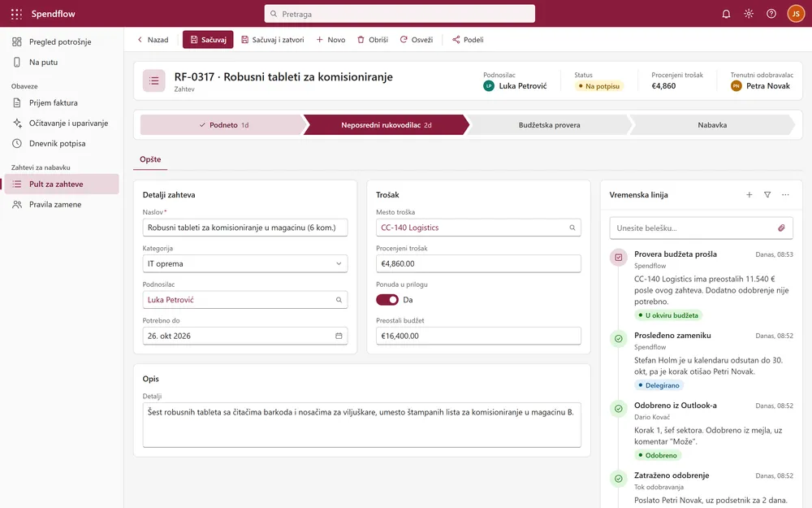Click the Na putu sidebar item
This screenshot has width=812, height=508.
pos(62,63)
